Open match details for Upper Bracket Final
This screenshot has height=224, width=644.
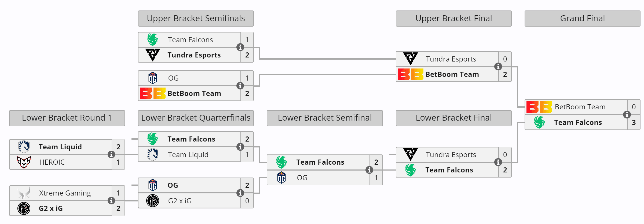tap(498, 66)
